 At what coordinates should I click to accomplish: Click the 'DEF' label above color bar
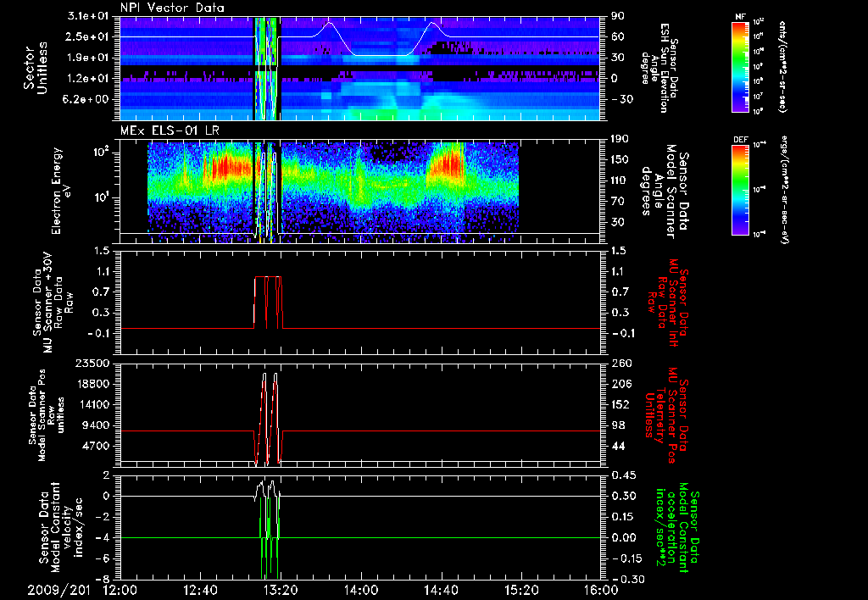click(741, 140)
